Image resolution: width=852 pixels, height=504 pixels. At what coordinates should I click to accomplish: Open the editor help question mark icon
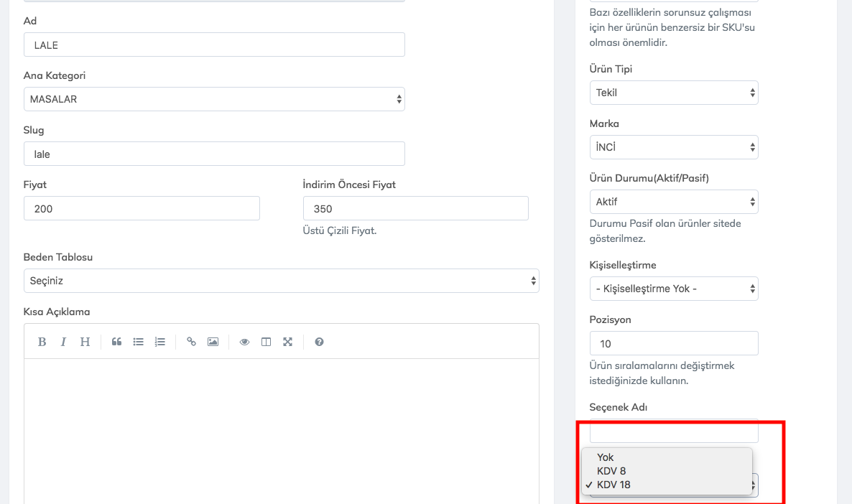pos(319,342)
